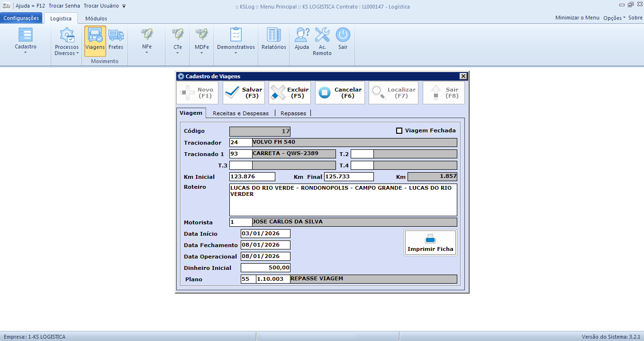This screenshot has width=644, height=341.
Task: Toggle the Viagem Fechada checkbox
Action: [399, 131]
